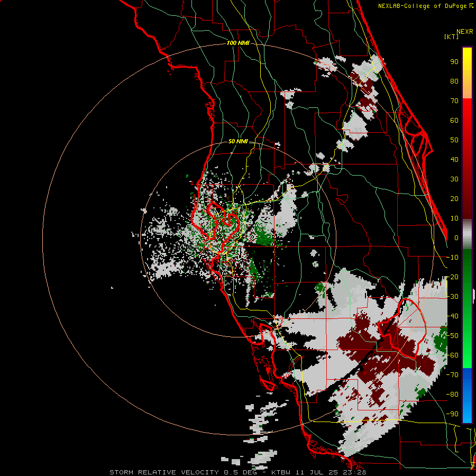Image resolution: width=476 pixels, height=476 pixels.
Task: Click the 90 value on the velocity scale
Action: click(454, 62)
